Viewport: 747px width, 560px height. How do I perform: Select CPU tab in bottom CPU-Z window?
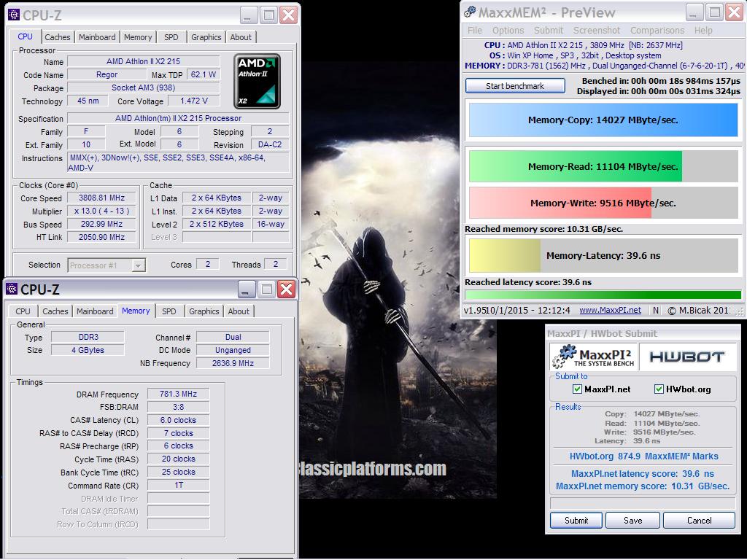point(23,311)
